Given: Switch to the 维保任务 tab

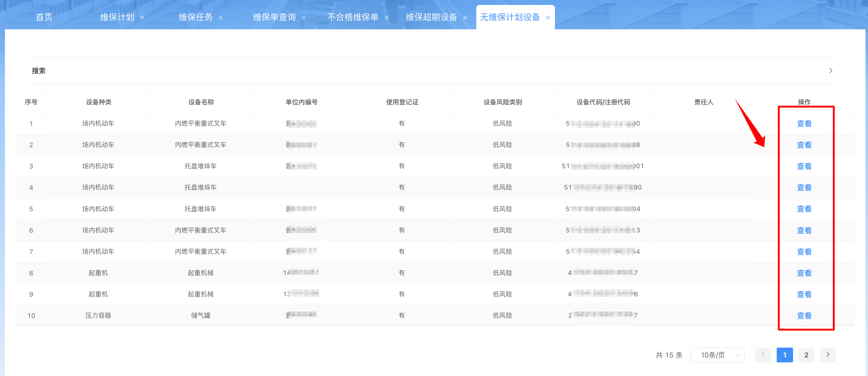Looking at the screenshot, I should click(x=196, y=17).
